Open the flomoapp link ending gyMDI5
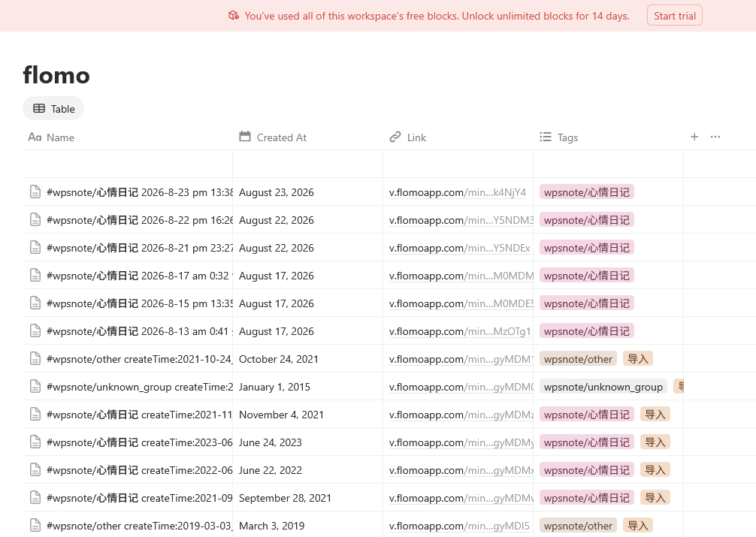 [x=459, y=526]
